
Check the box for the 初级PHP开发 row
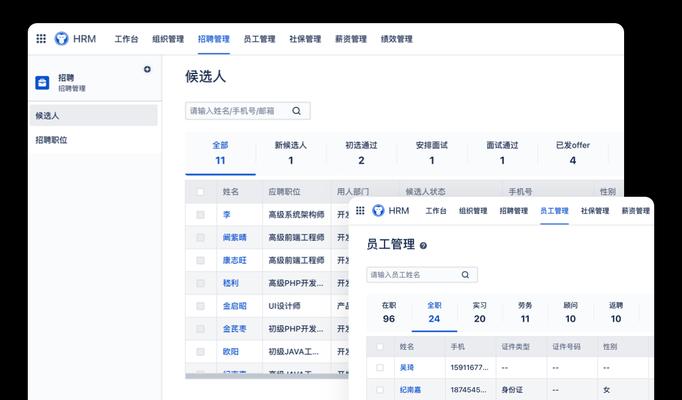coord(200,329)
